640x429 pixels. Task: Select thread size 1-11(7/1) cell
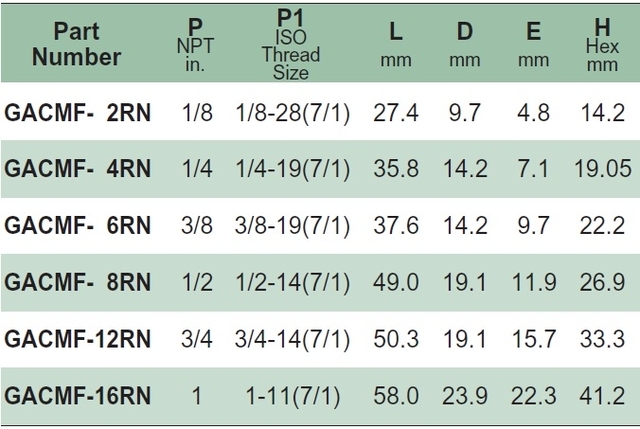click(293, 396)
